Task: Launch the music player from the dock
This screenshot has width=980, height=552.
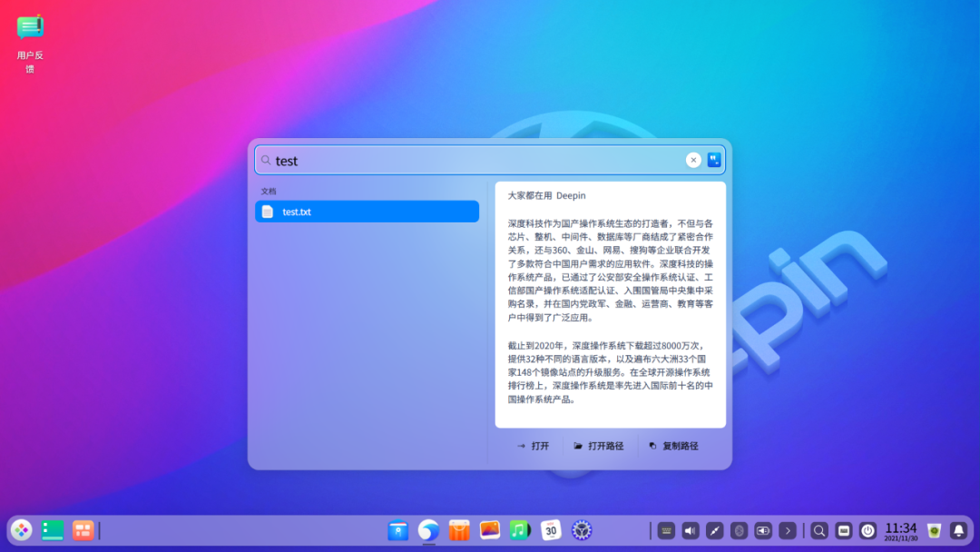Action: 520,530
